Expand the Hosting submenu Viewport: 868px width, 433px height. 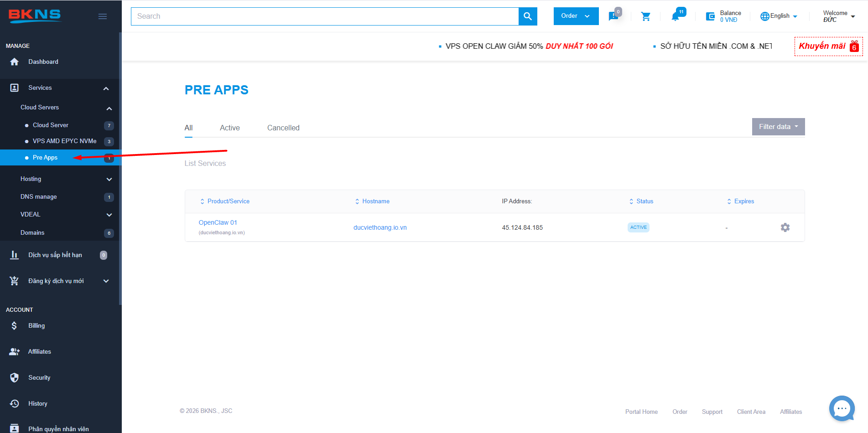[x=109, y=180]
